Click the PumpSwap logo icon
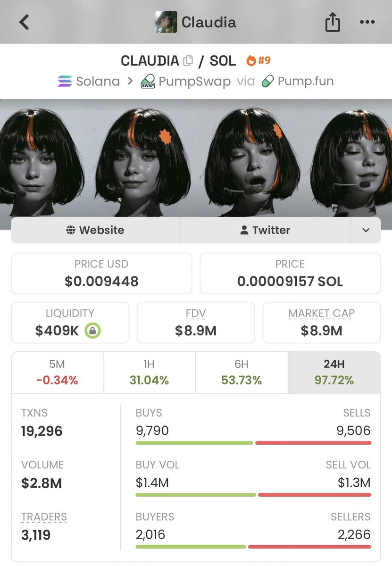Screen dimensions: 392x566 [x=148, y=81]
